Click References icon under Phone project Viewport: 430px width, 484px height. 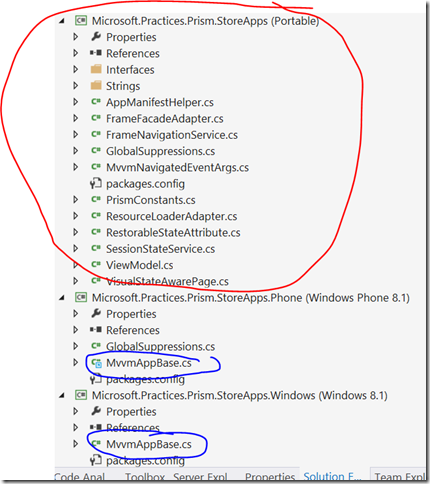(x=96, y=330)
